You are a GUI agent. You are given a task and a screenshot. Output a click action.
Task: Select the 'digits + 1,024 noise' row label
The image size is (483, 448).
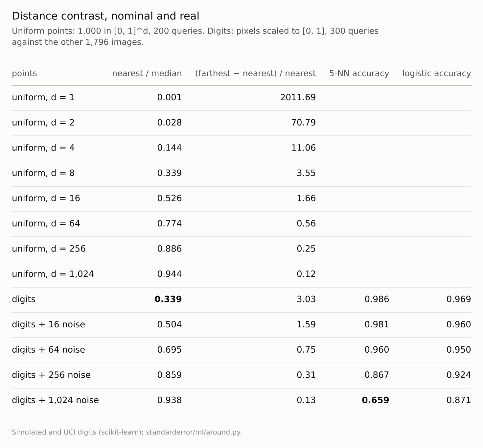coord(55,400)
